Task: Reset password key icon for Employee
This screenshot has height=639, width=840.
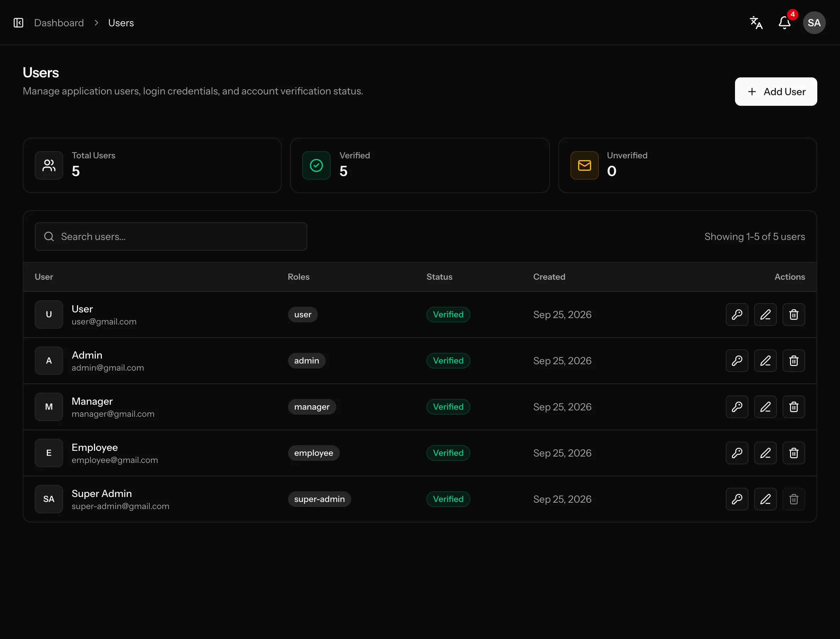Action: [x=737, y=453]
